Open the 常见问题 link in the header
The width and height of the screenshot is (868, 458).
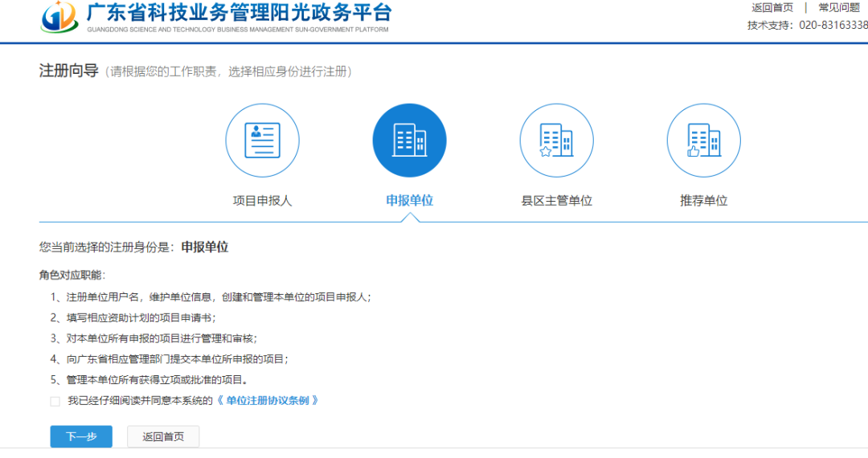click(x=838, y=7)
